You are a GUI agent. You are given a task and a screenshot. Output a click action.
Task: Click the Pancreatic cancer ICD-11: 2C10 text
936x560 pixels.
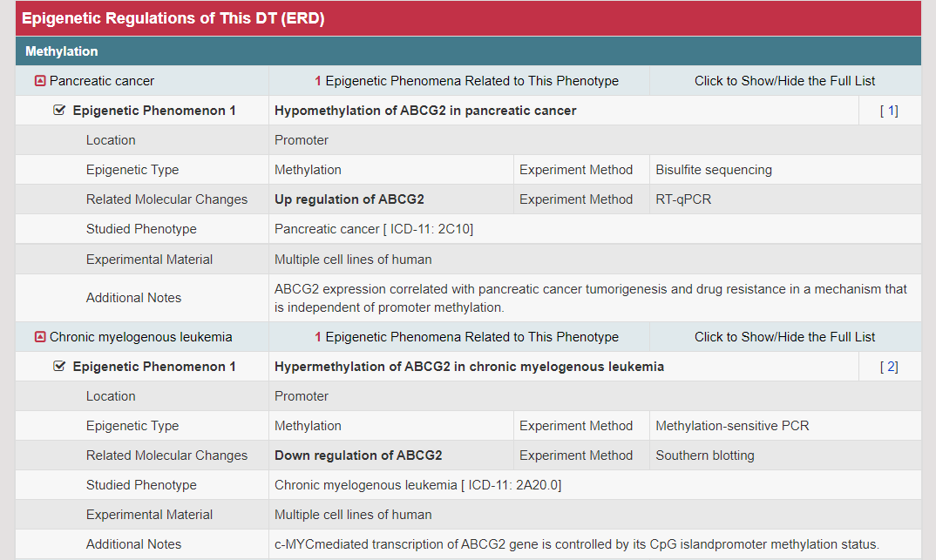374,229
